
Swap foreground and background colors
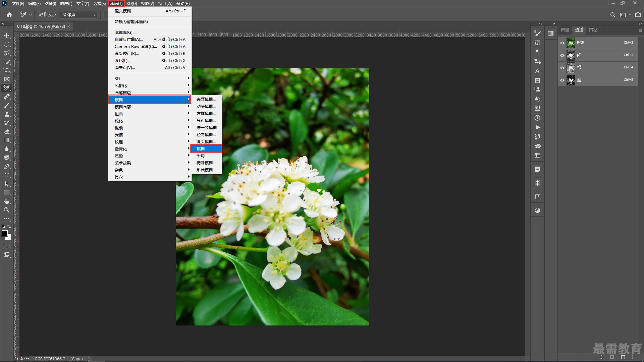9,227
